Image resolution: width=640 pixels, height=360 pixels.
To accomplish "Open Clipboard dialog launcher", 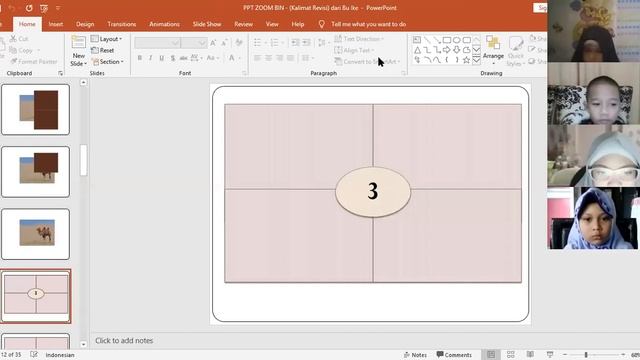I will click(60, 73).
